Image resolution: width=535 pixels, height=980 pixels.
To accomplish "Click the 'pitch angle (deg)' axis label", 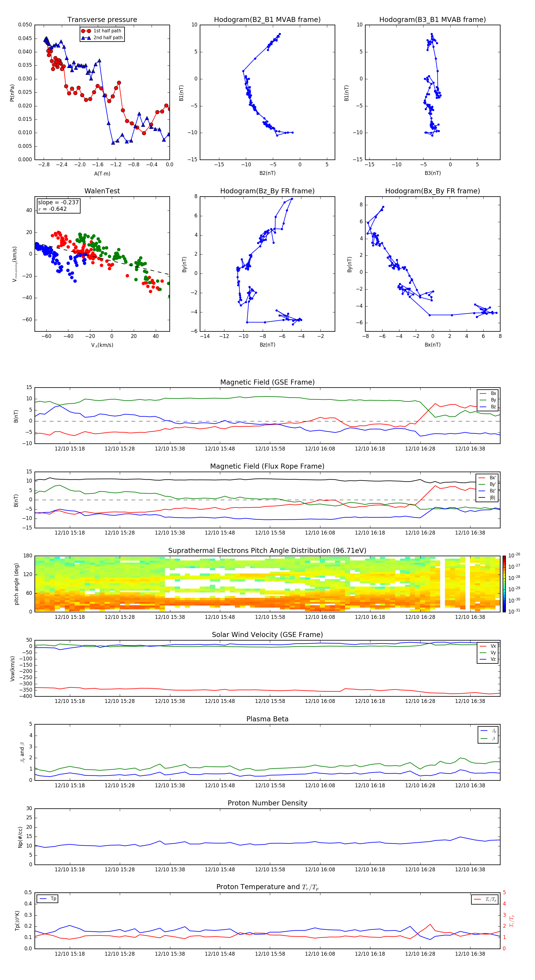I will [x=16, y=584].
